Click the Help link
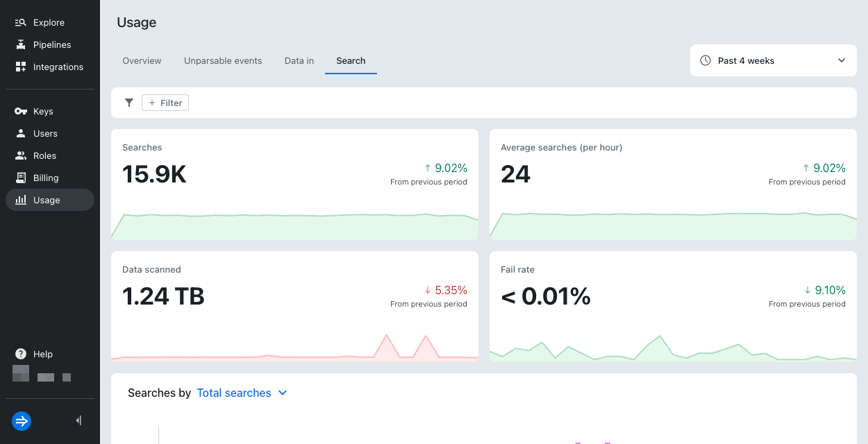This screenshot has height=444, width=868. tap(42, 354)
